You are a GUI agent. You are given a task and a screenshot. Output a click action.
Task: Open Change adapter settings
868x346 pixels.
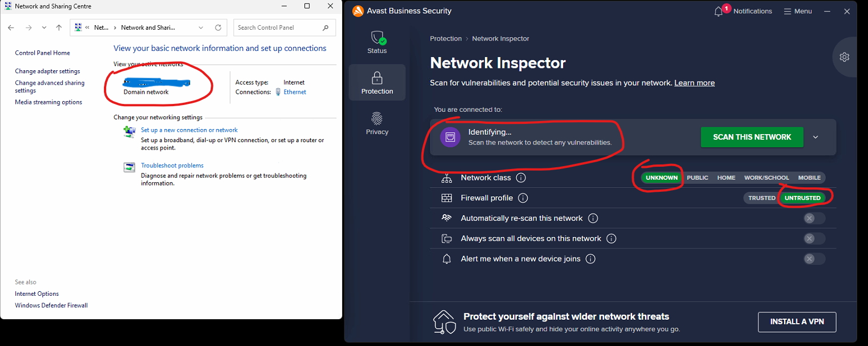47,71
